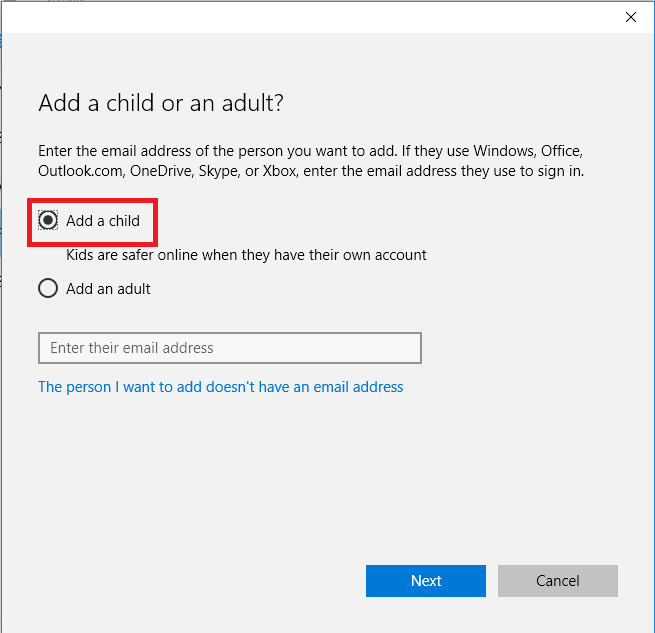
Task: Switch selection to adult account option
Action: tap(48, 289)
